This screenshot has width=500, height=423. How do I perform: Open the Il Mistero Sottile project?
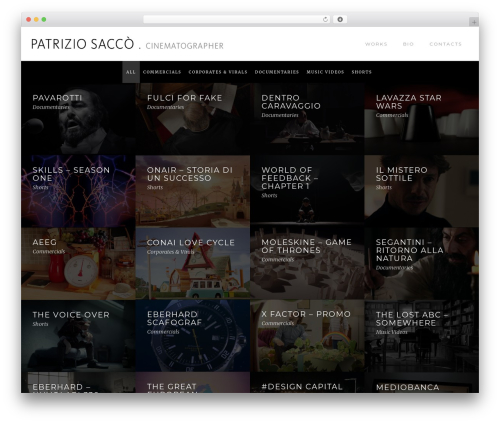coord(421,191)
